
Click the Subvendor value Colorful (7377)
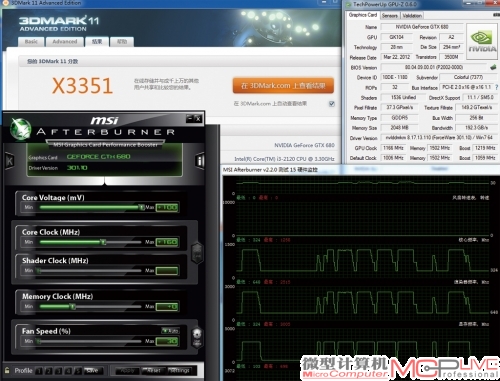(468, 77)
